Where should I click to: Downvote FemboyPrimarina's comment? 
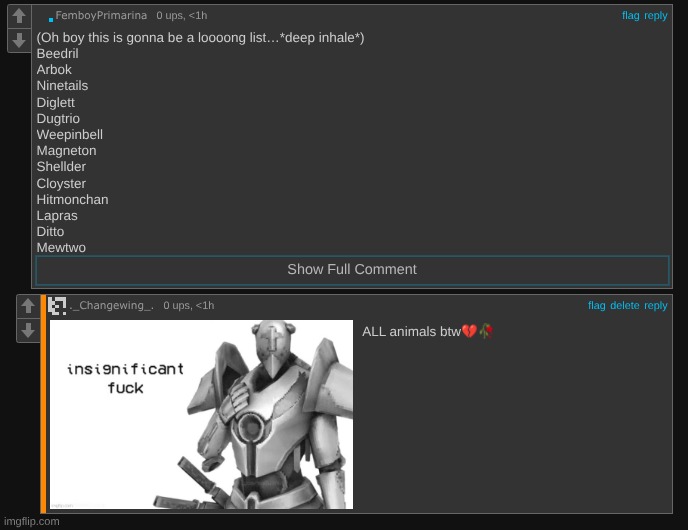(19, 40)
